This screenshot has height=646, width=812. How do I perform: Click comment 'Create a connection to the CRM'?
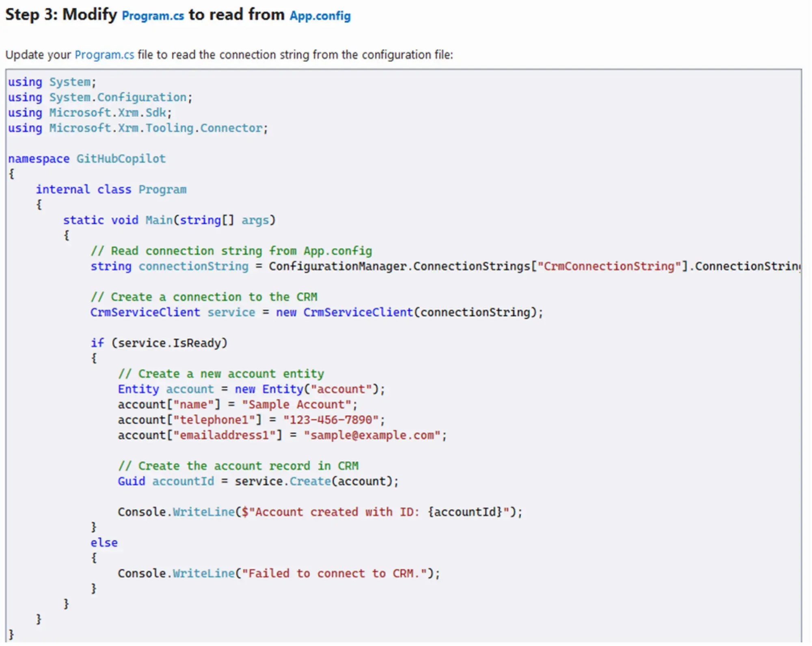click(x=204, y=297)
